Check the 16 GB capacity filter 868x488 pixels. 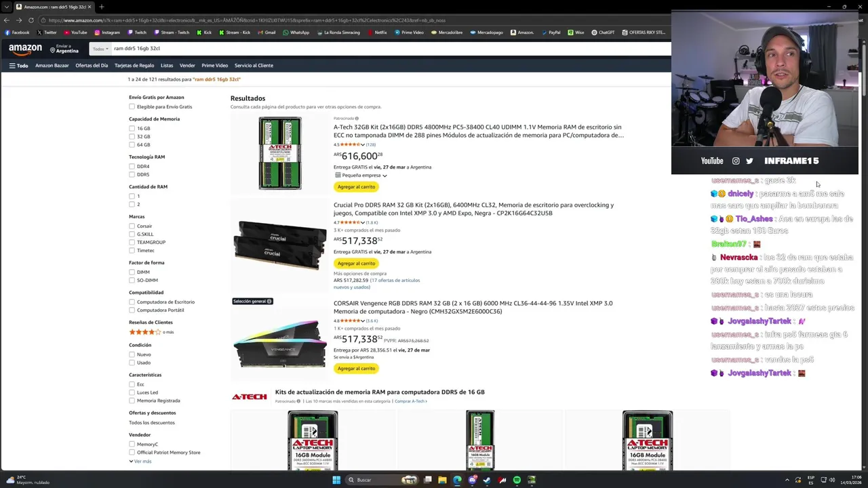(132, 128)
